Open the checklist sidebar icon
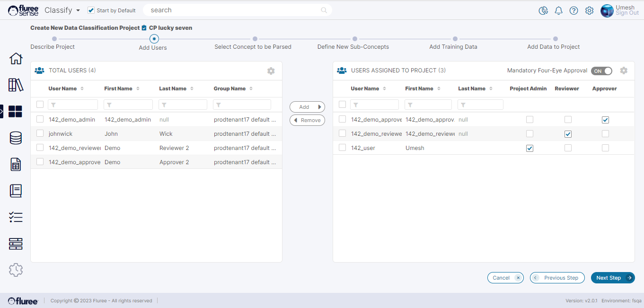 coord(16,217)
